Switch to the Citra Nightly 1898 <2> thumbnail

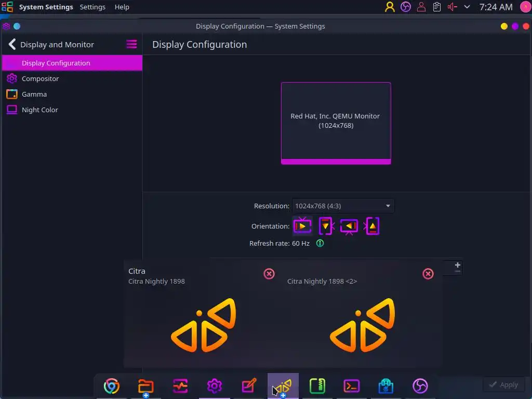tap(362, 325)
